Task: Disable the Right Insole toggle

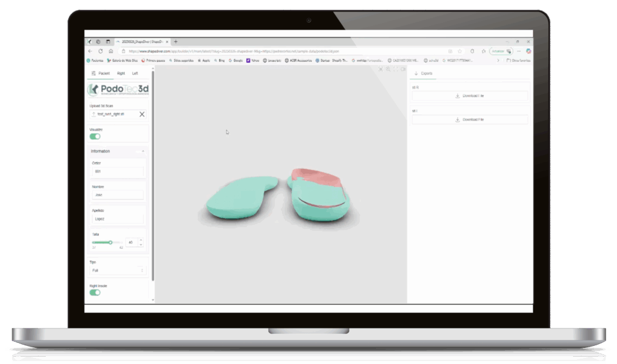Action: click(95, 292)
